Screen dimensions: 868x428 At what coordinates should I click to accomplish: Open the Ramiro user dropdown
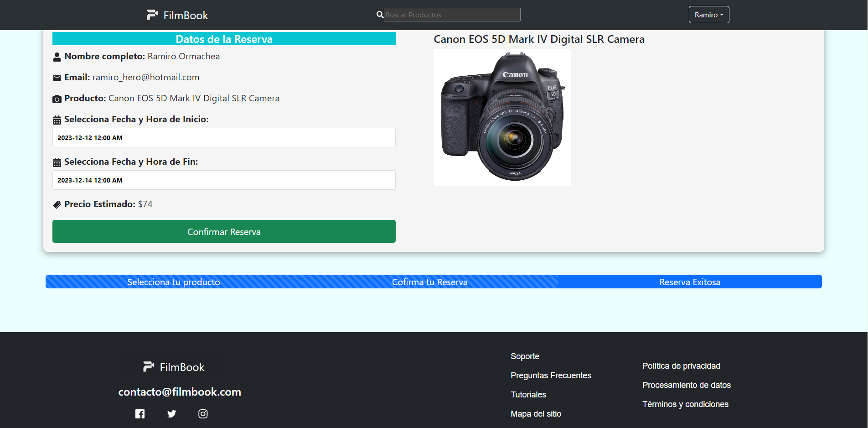point(709,15)
